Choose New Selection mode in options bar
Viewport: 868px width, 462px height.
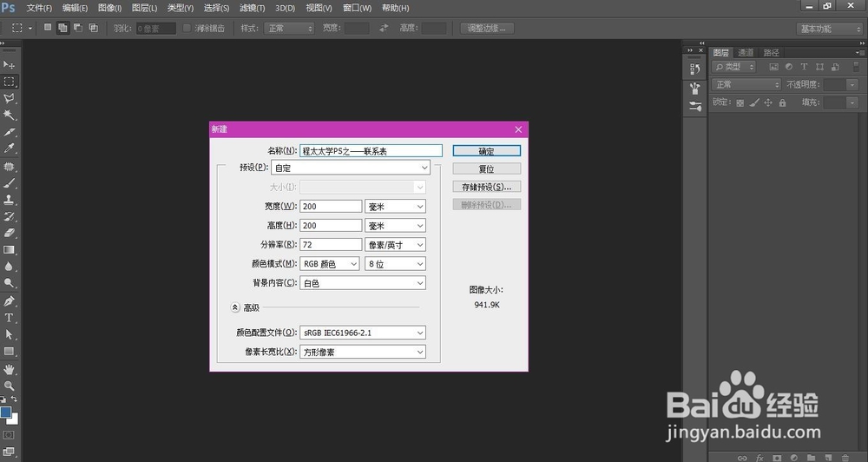[48, 27]
